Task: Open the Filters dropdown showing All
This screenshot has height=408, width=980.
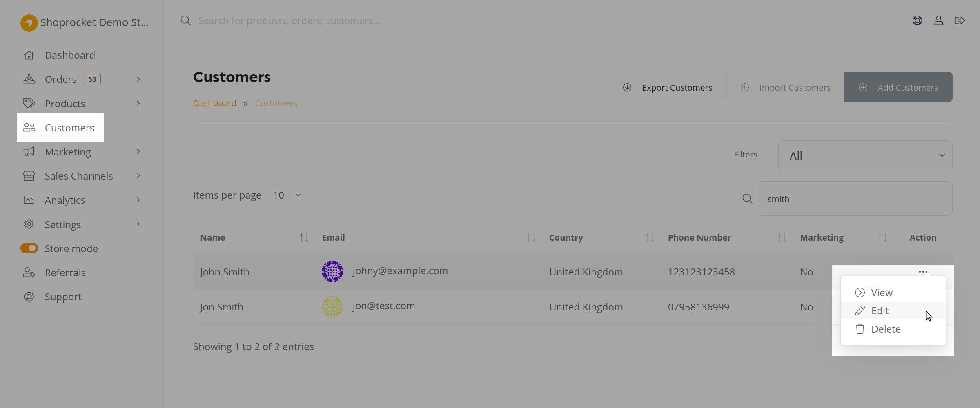Action: coord(865,156)
